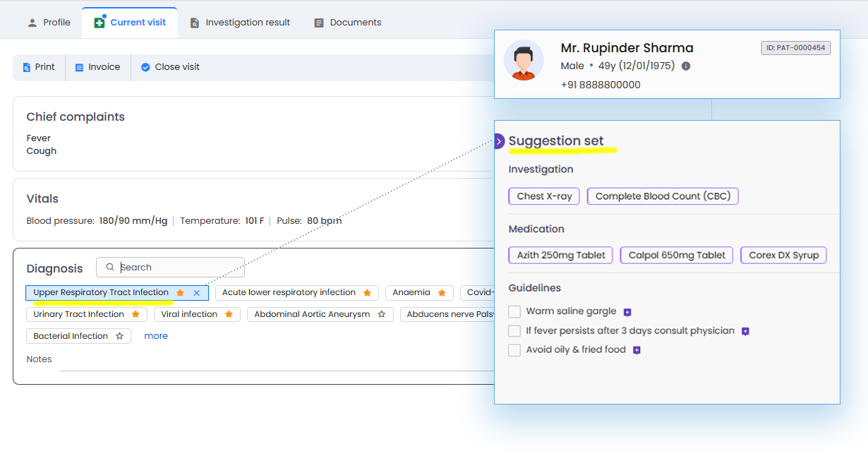The height and width of the screenshot is (473, 868).
Task: Open the Invoice for this visit
Action: tap(97, 67)
